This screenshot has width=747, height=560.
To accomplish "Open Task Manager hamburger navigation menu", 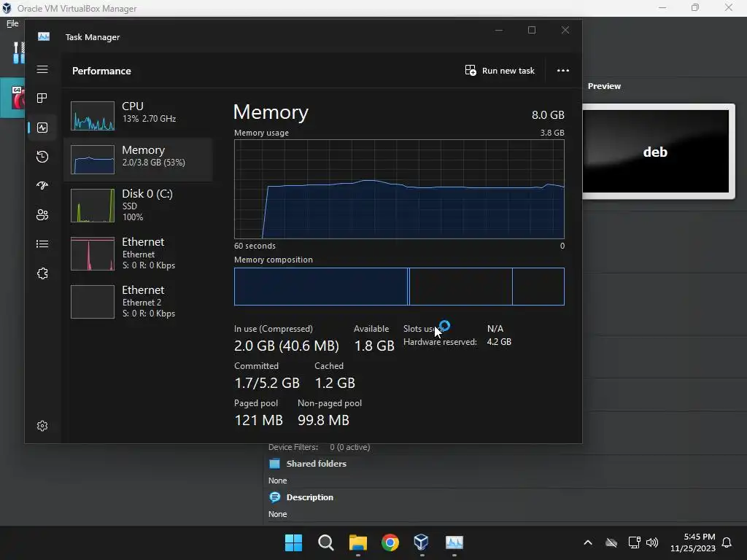I will click(x=42, y=69).
